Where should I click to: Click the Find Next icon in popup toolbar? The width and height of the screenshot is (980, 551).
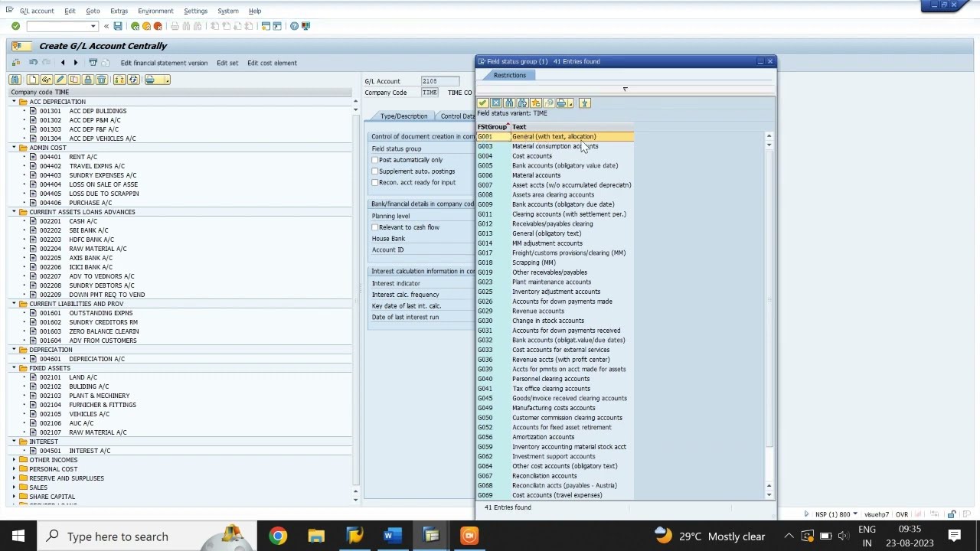pyautogui.click(x=522, y=103)
